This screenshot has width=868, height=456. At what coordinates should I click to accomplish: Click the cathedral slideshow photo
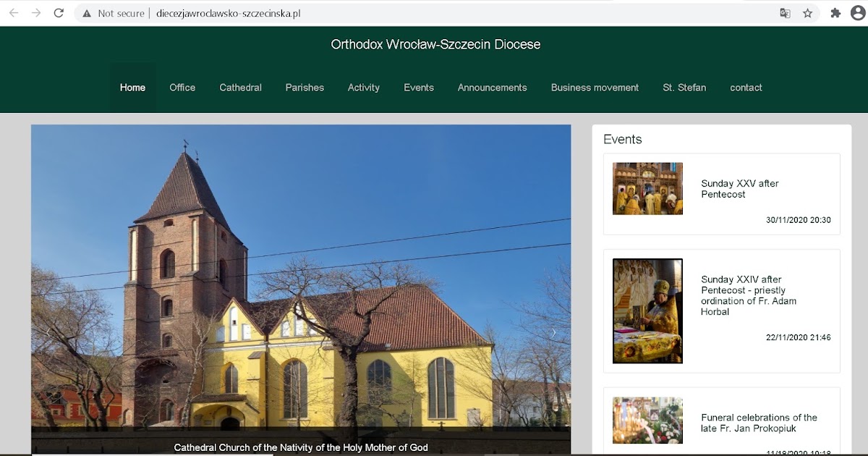300,290
